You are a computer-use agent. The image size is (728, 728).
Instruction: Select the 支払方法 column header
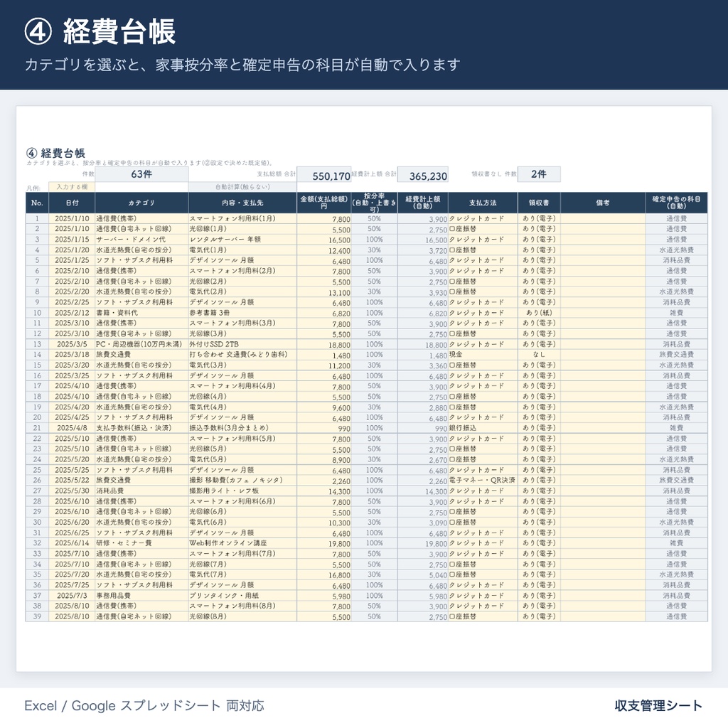coord(483,203)
